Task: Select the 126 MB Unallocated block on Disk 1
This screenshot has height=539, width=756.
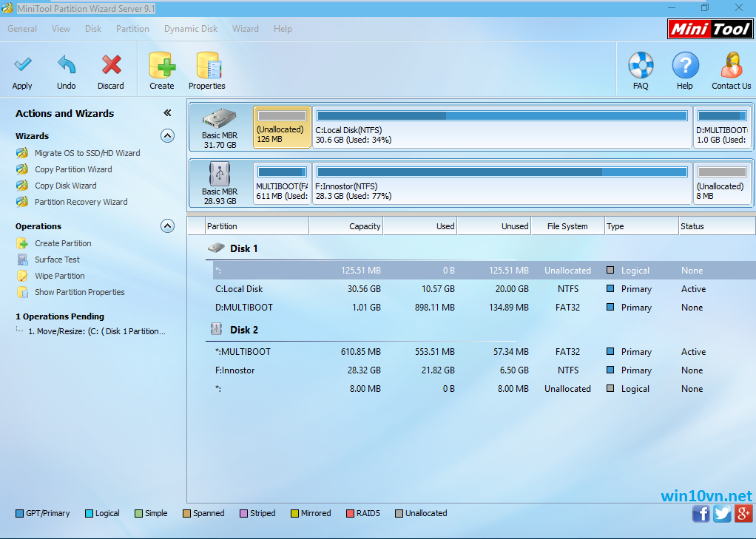Action: (x=282, y=127)
